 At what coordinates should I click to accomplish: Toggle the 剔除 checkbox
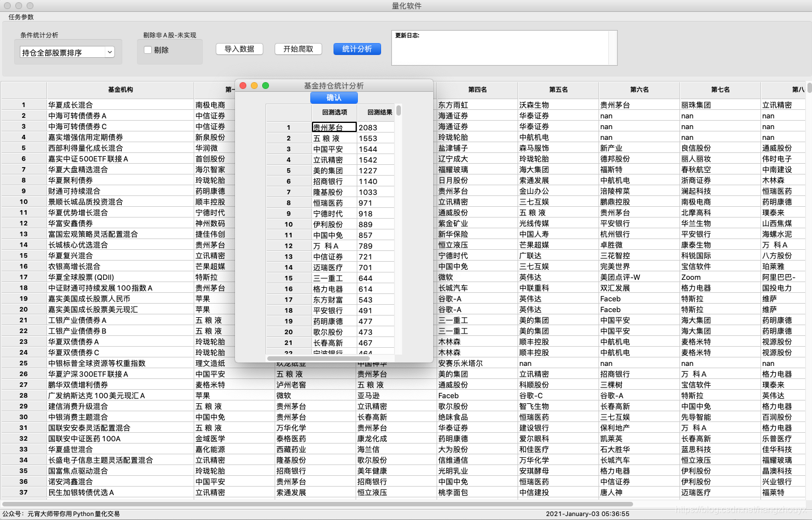pyautogui.click(x=148, y=50)
